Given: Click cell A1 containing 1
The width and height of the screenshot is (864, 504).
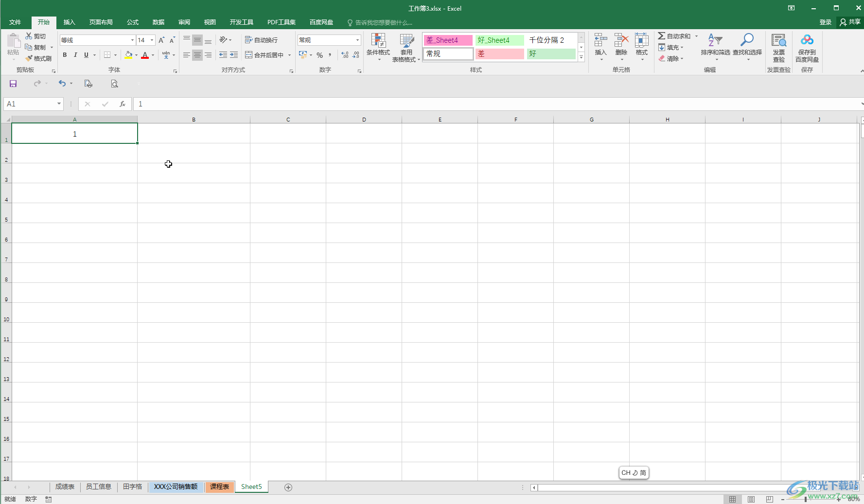Looking at the screenshot, I should [x=74, y=134].
